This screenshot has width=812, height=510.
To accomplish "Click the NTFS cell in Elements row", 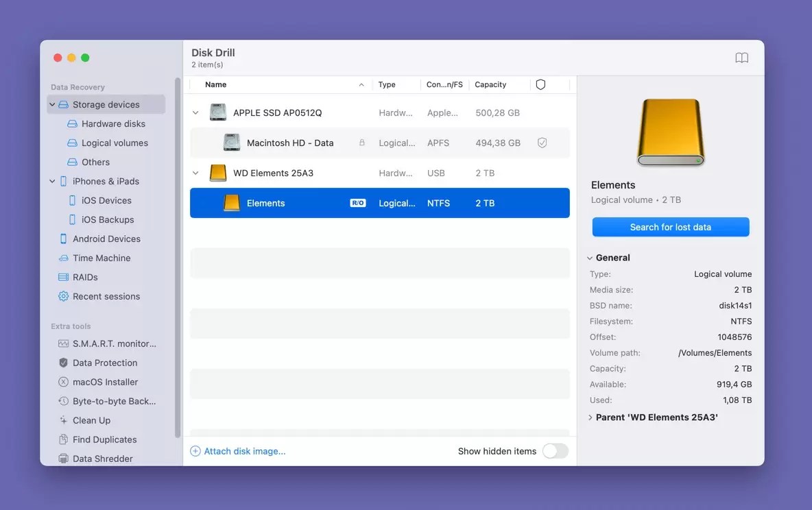I will [x=438, y=203].
